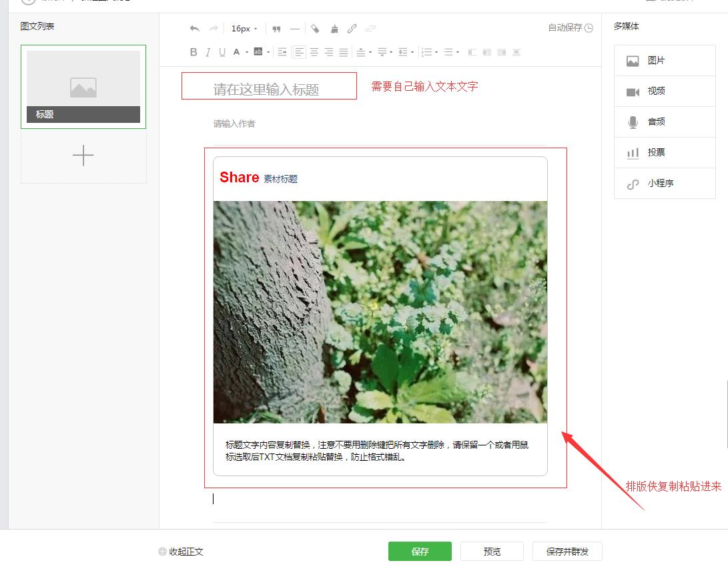Insert a hyperlink with the link icon
The image size is (728, 569).
click(x=352, y=29)
